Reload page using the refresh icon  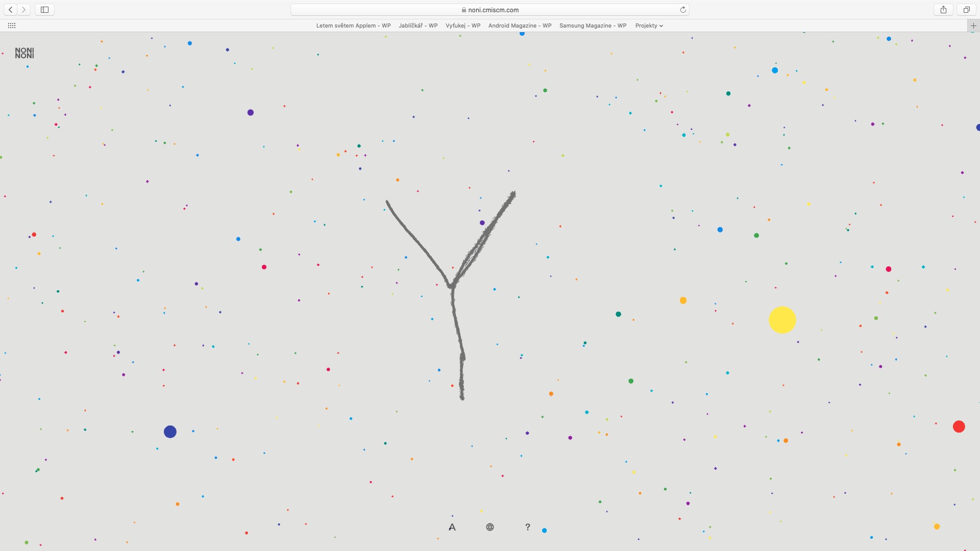(683, 10)
